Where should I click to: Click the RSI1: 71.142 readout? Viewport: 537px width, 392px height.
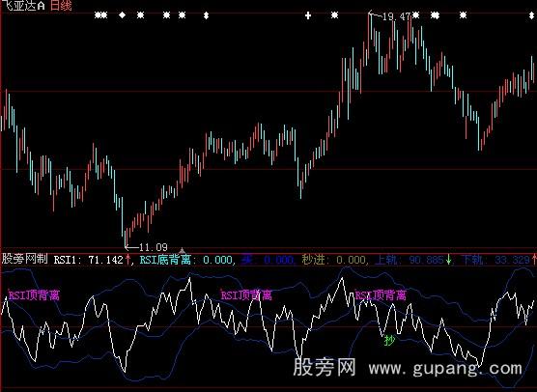[88, 260]
